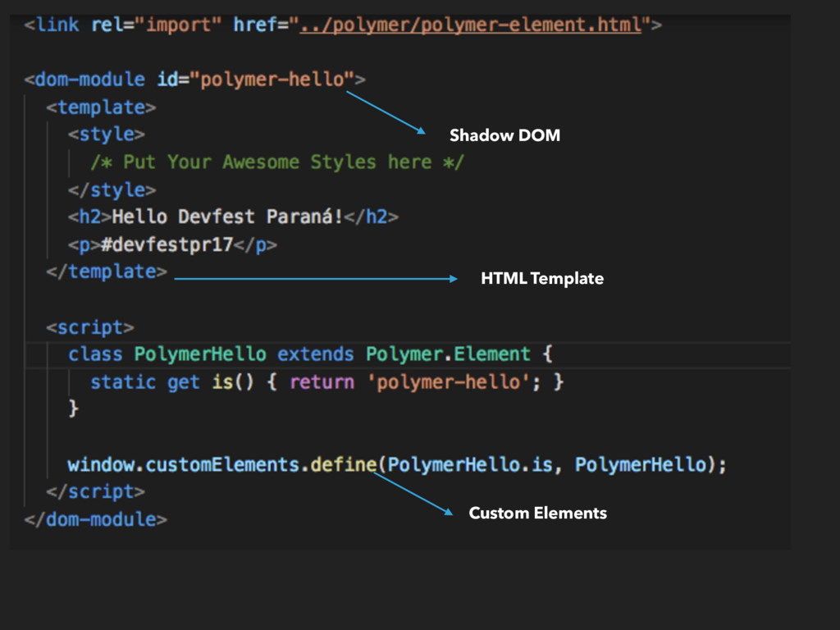The width and height of the screenshot is (840, 630).
Task: Click the 'polymer-hello' string in the getter
Action: (x=448, y=382)
